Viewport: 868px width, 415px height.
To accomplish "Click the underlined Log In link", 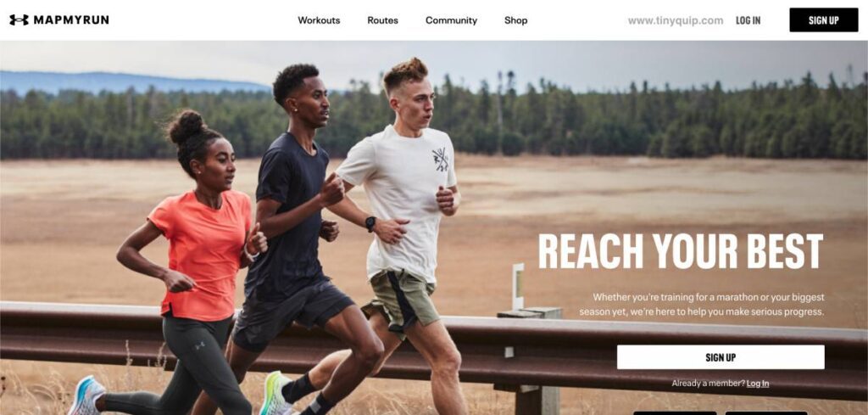I will pyautogui.click(x=757, y=384).
